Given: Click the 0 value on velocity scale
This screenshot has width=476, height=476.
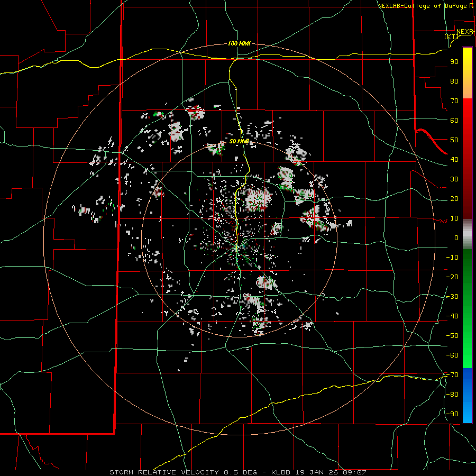Looking at the screenshot, I should click(x=456, y=237).
